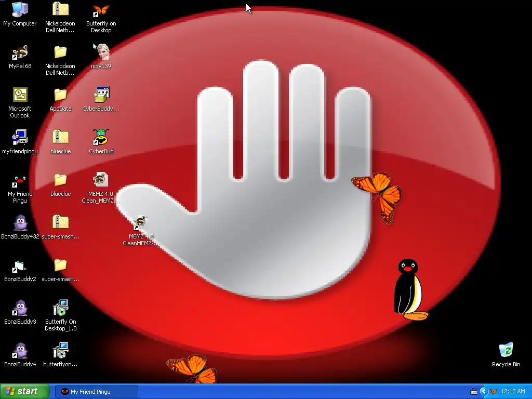Open the My Friend Pingu desktop shortcut

(x=20, y=188)
